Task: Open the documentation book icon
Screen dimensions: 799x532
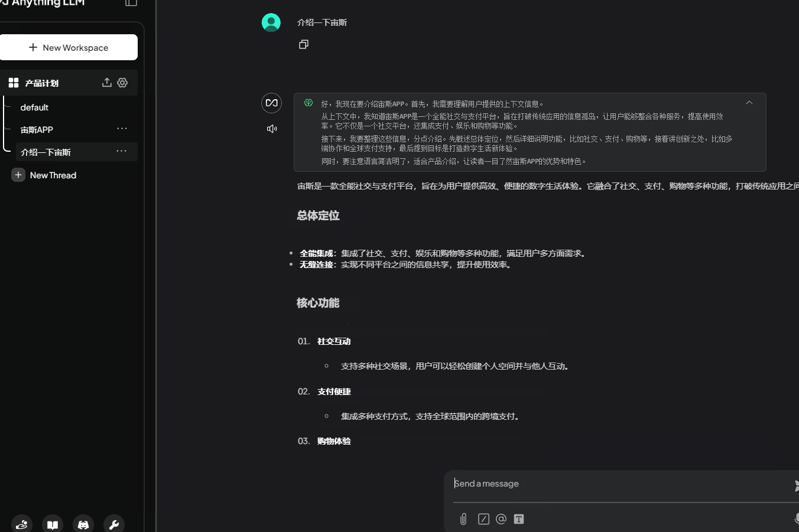Action: pos(53,524)
